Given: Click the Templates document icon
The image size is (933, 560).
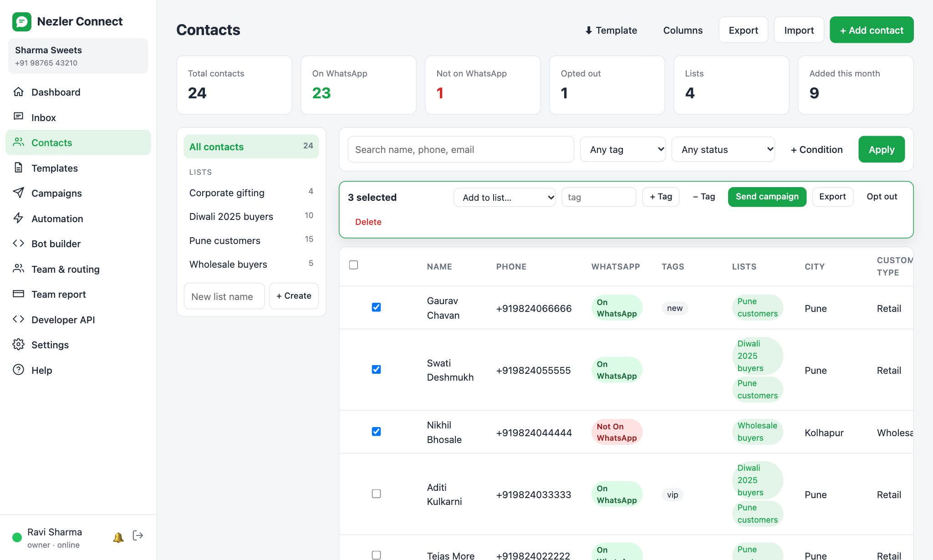Looking at the screenshot, I should (18, 168).
